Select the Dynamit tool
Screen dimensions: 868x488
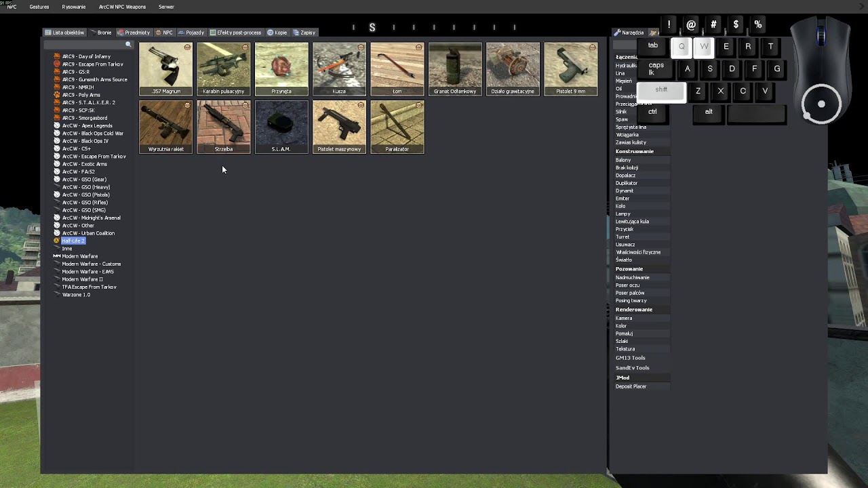point(641,190)
